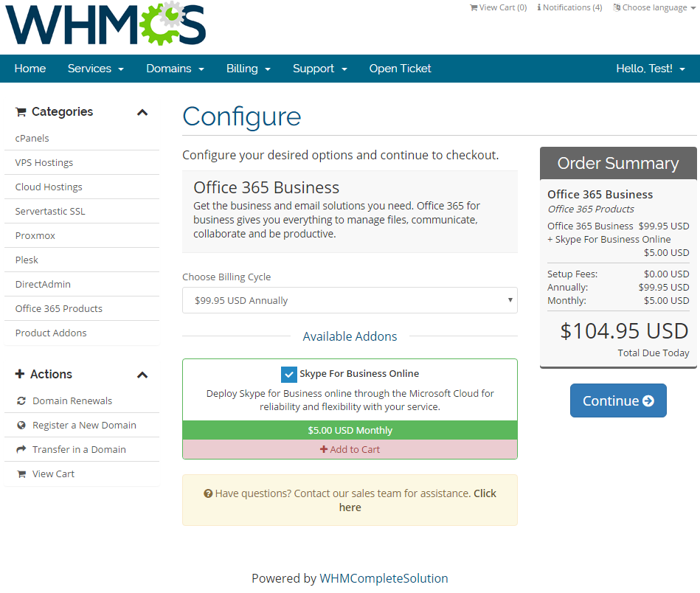The image size is (700, 593).
Task: Click the WHMCS logo
Action: [105, 24]
